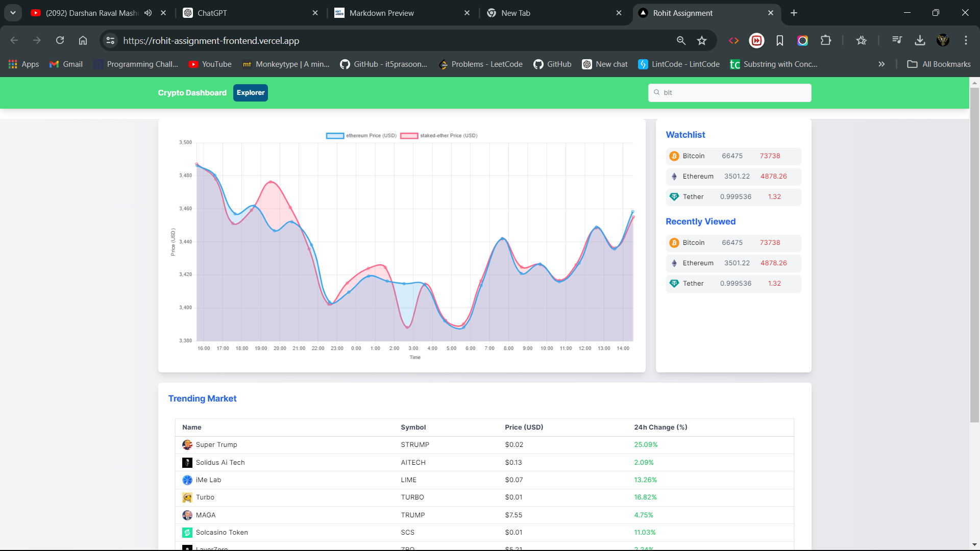980x551 pixels.
Task: Expand hidden bookmarks with double chevron
Action: click(881, 64)
